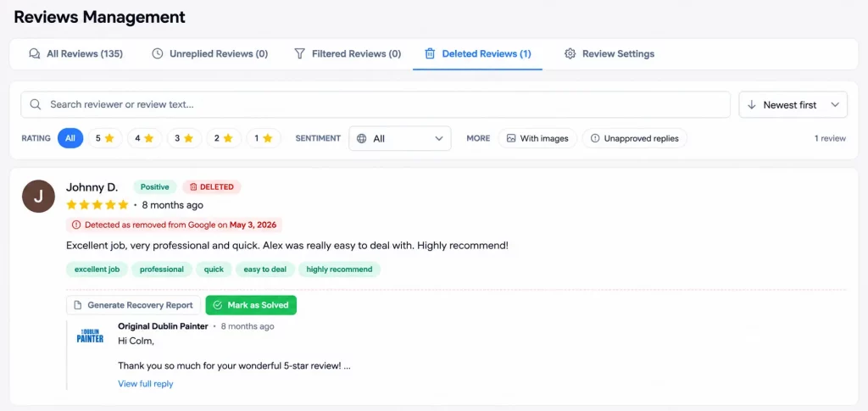Image resolution: width=868 pixels, height=411 pixels.
Task: Click the five-star rating on Johnny's review
Action: (x=97, y=205)
